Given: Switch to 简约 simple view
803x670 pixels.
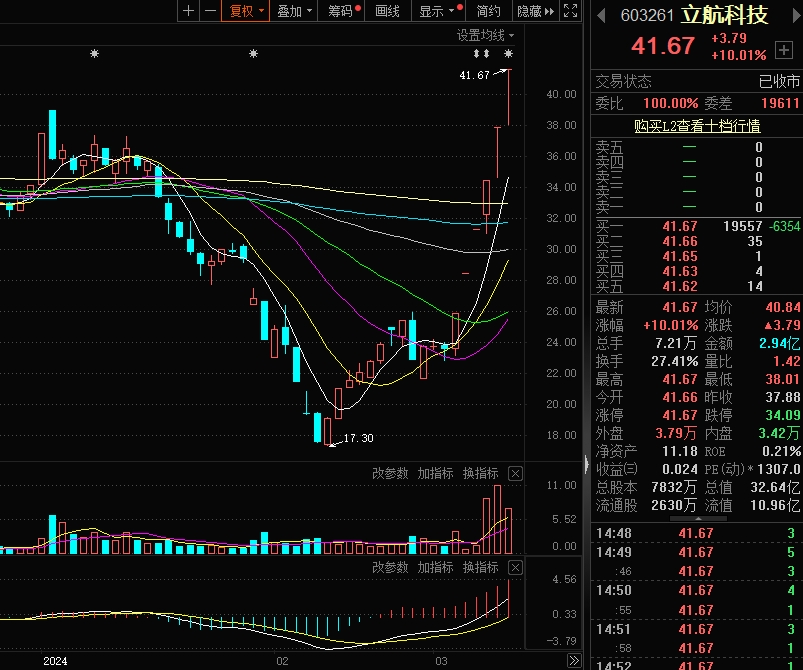Looking at the screenshot, I should pos(488,11).
